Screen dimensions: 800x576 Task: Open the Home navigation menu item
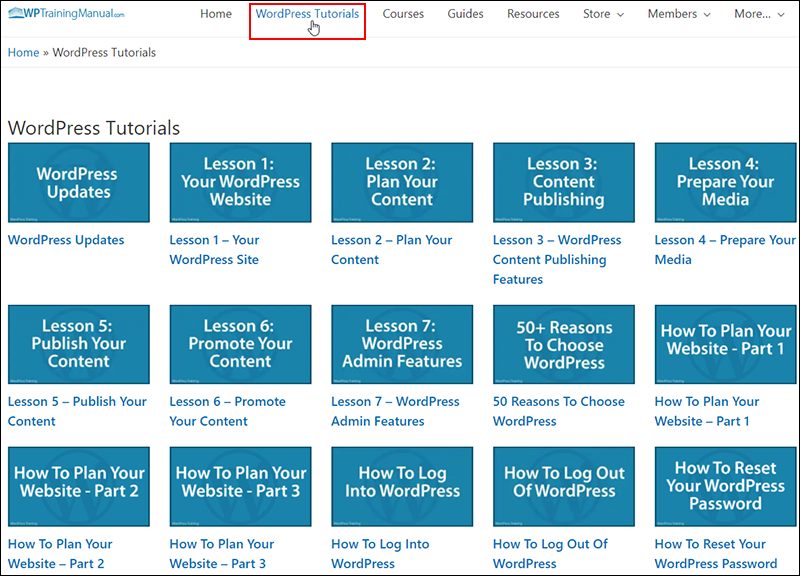coord(216,14)
